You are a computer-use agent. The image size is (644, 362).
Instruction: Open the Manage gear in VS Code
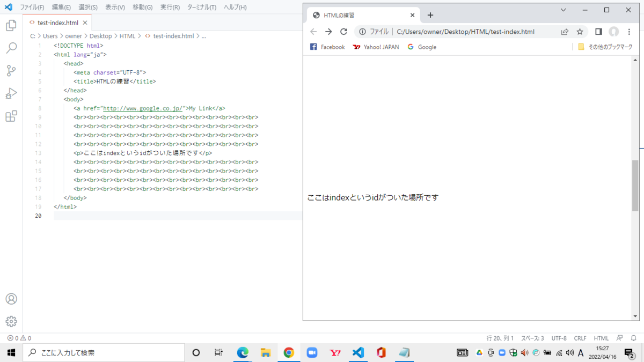coord(11,321)
